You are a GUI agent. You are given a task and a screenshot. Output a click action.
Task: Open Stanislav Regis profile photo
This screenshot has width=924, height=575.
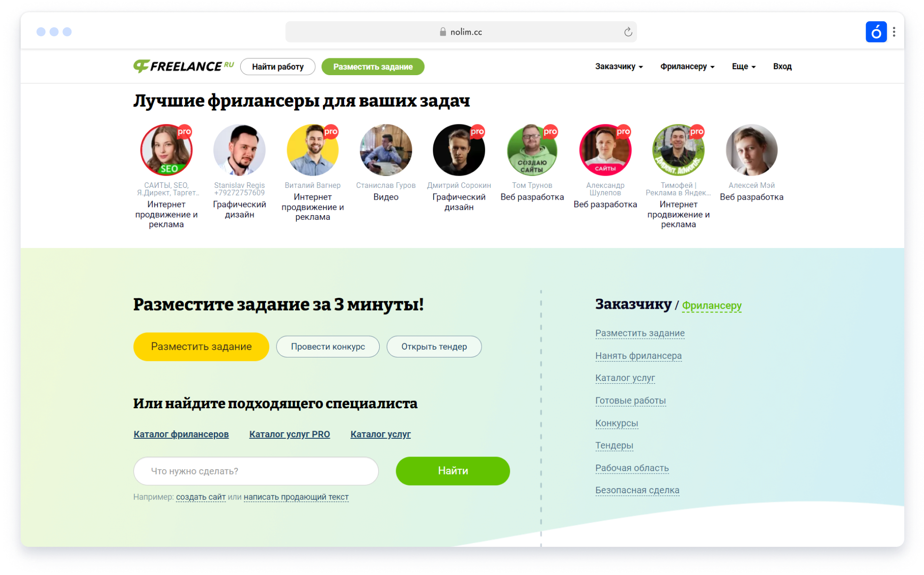[239, 150]
